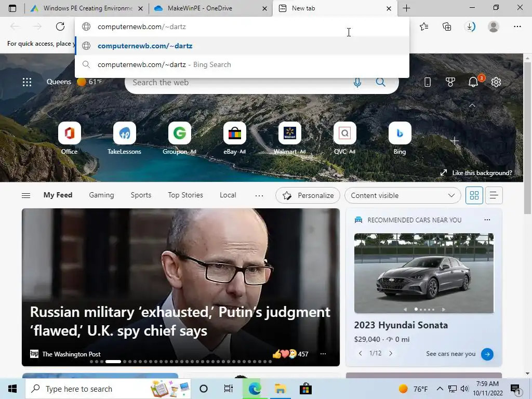Click the web search magnifier icon
Viewport: 532px width, 399px height.
380,82
